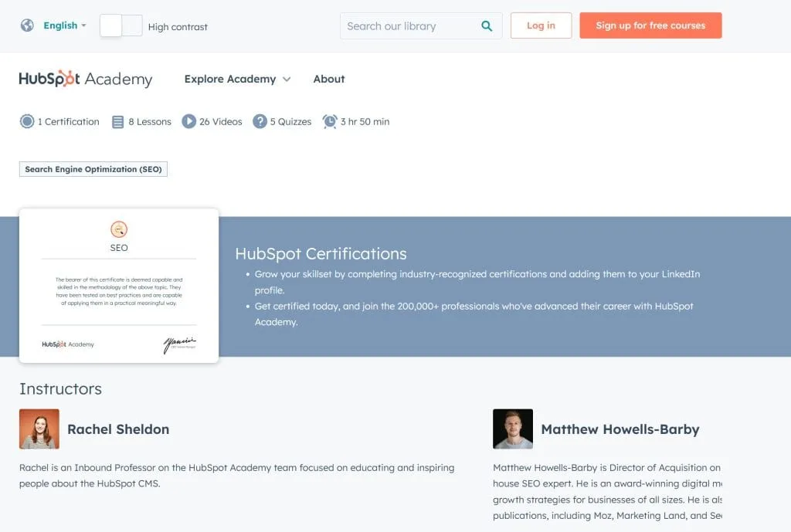Click the '5 Quizzes' text
The image size is (791, 532).
tap(290, 121)
